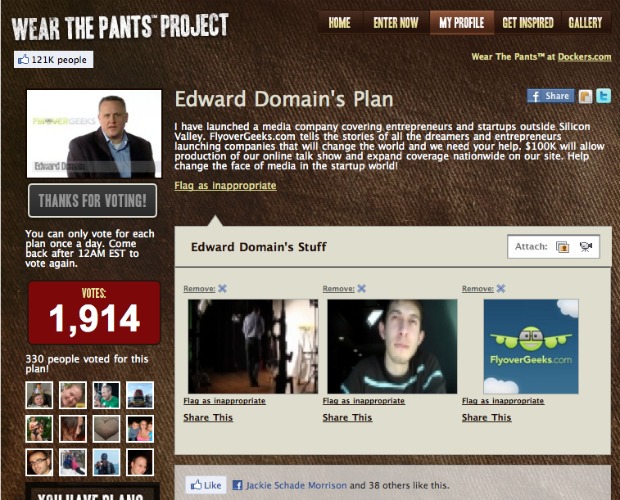The image size is (620, 500).
Task: Open Jackie Schade Morrison's profile link
Action: click(x=296, y=485)
